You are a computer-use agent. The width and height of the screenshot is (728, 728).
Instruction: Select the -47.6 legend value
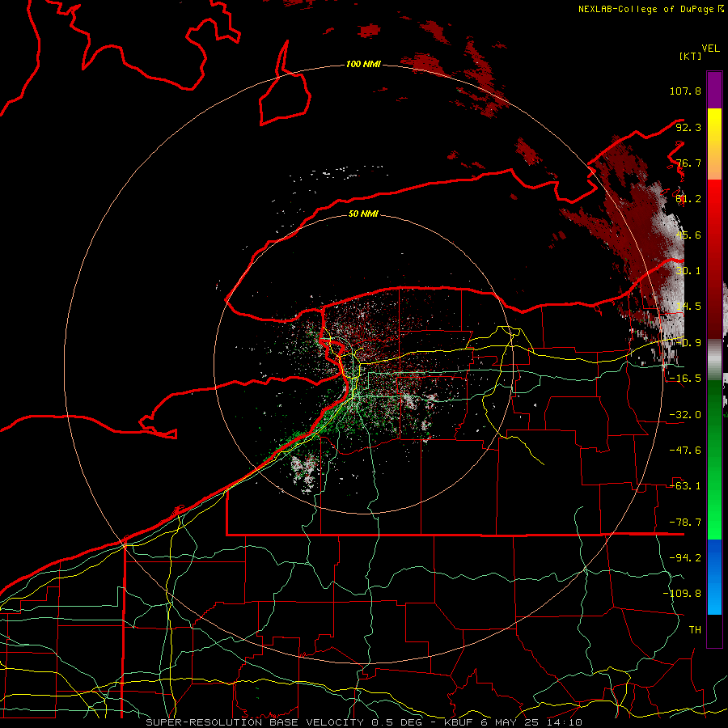(685, 451)
